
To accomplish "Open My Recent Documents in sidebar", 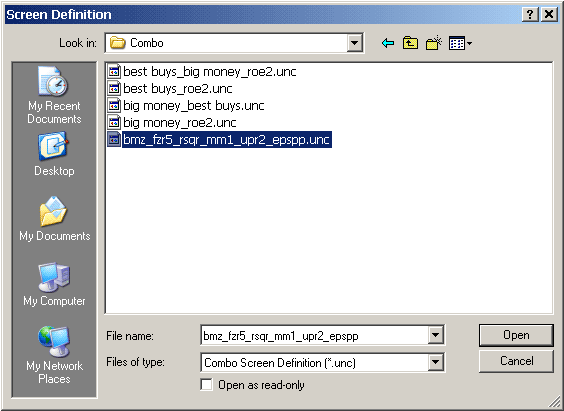I will (54, 95).
